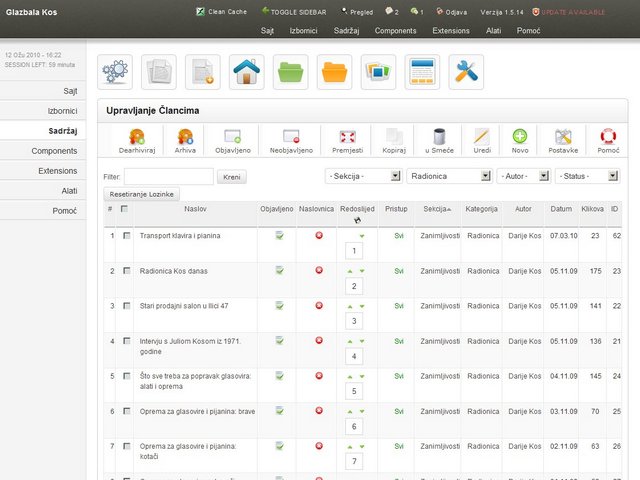Click the Premjesti move icon

pos(347,138)
